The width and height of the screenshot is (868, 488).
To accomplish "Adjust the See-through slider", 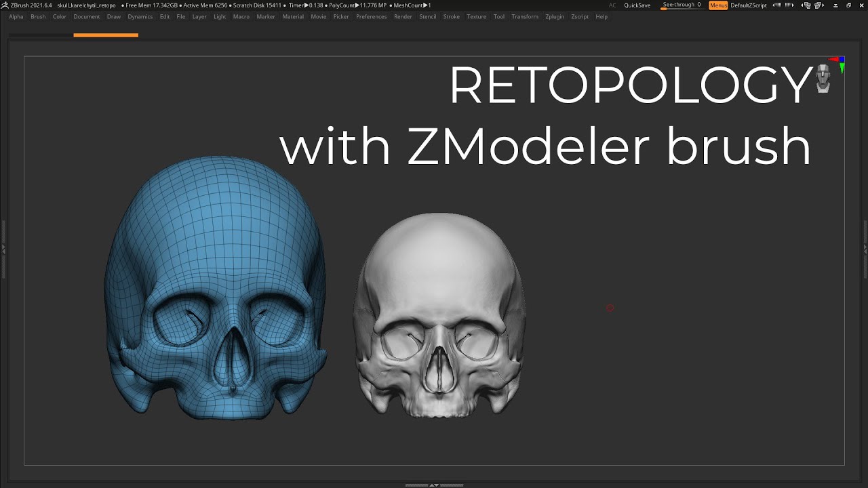I will coord(682,5).
